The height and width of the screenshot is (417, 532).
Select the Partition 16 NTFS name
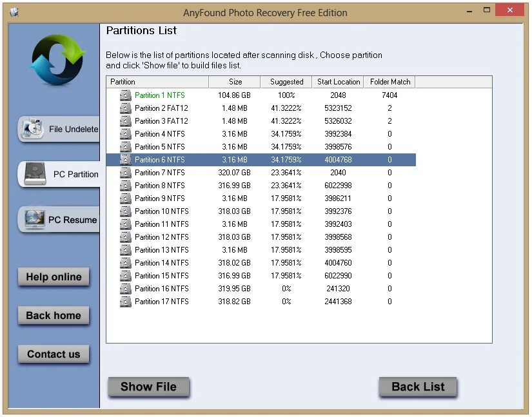coord(162,289)
